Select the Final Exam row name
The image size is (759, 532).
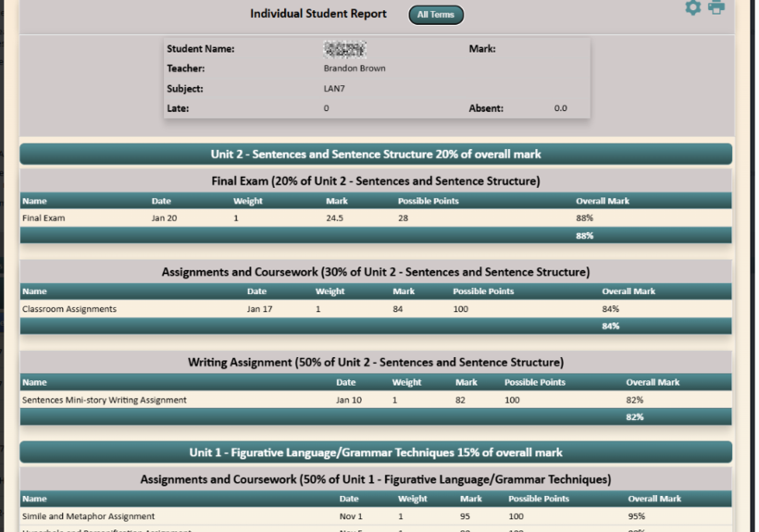tap(44, 218)
